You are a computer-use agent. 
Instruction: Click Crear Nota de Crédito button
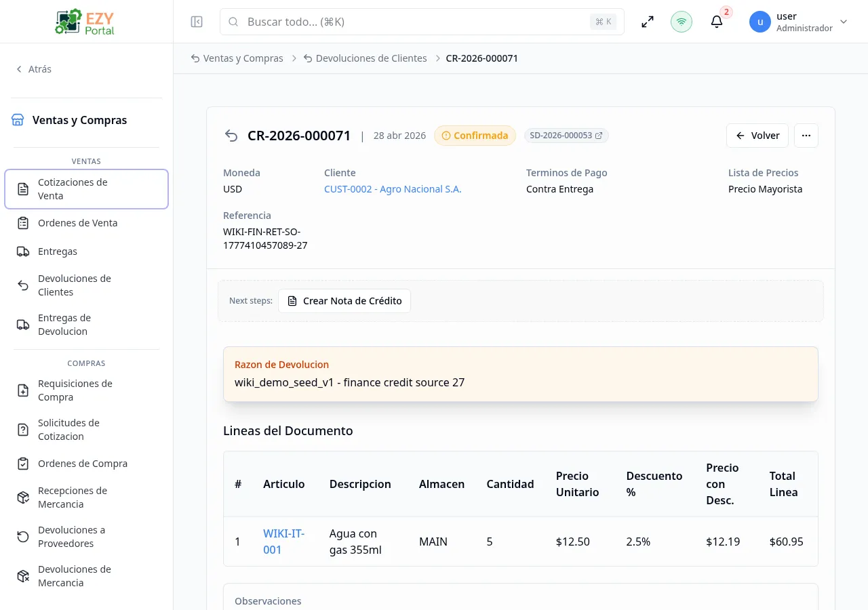point(344,301)
